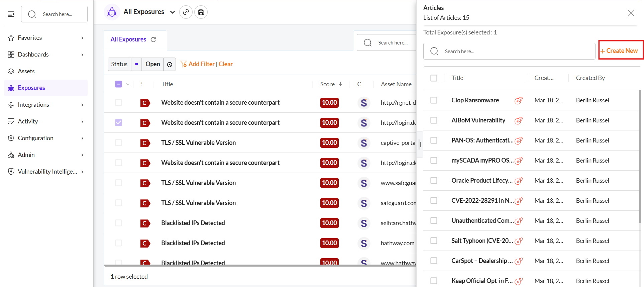
Task: Toggle the select-all exposures checkbox
Action: point(118,84)
